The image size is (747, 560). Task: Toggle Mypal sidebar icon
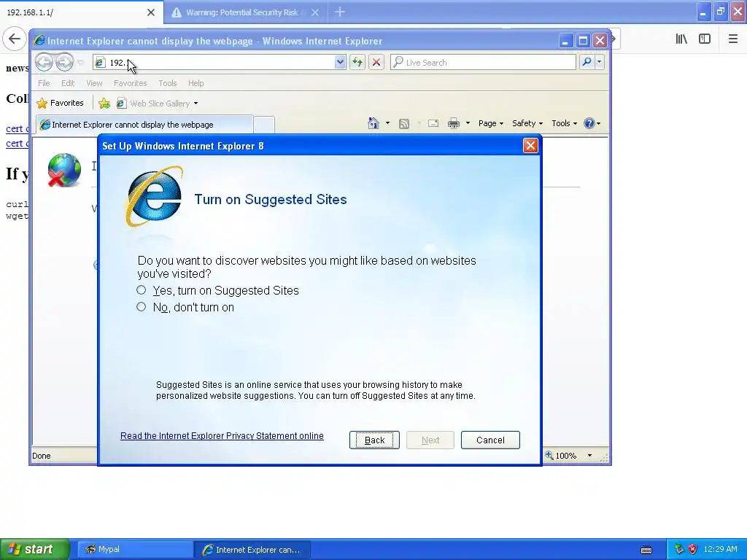click(x=705, y=39)
